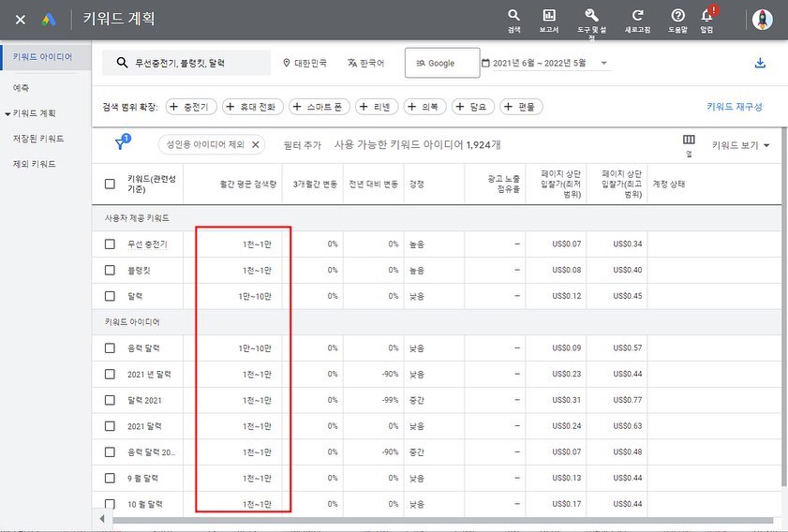Add 의복 to broaden search
The height and width of the screenshot is (532, 788).
click(x=424, y=107)
